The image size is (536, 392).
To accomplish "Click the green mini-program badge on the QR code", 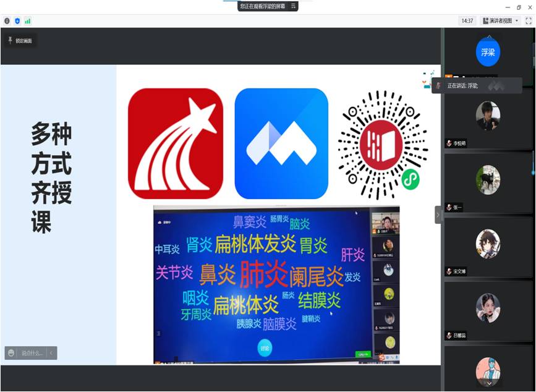I will (411, 179).
